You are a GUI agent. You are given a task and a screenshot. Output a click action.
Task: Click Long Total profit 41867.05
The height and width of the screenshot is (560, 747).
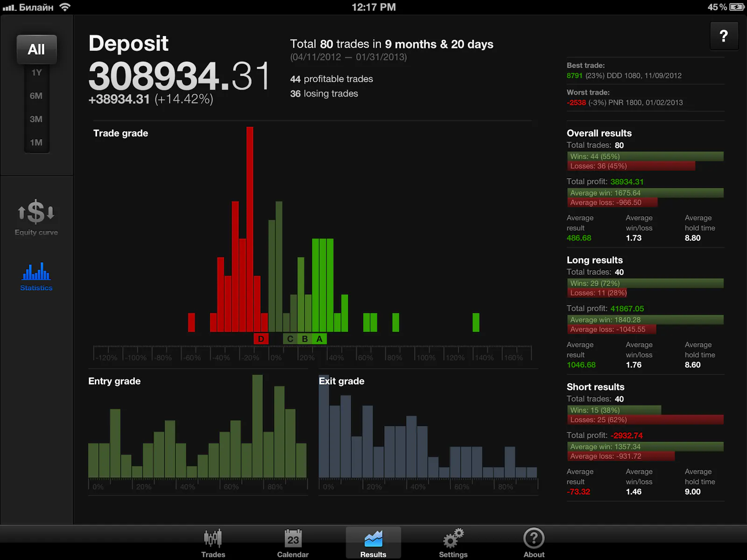627,309
